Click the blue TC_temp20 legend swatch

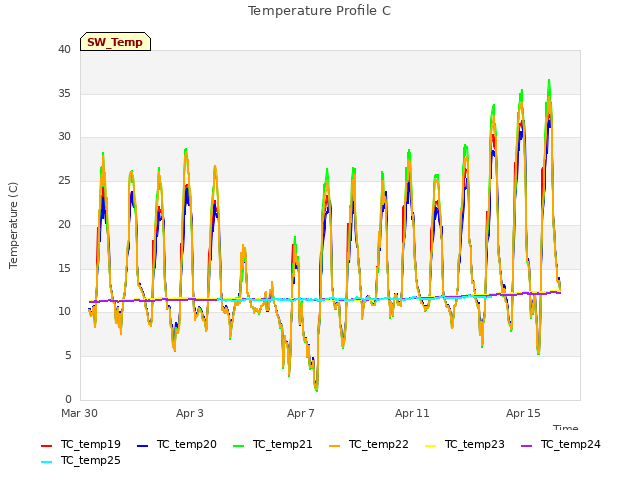pos(142,446)
